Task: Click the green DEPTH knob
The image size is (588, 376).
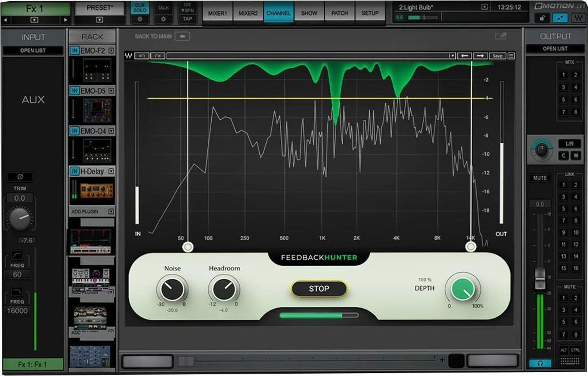Action: 462,290
